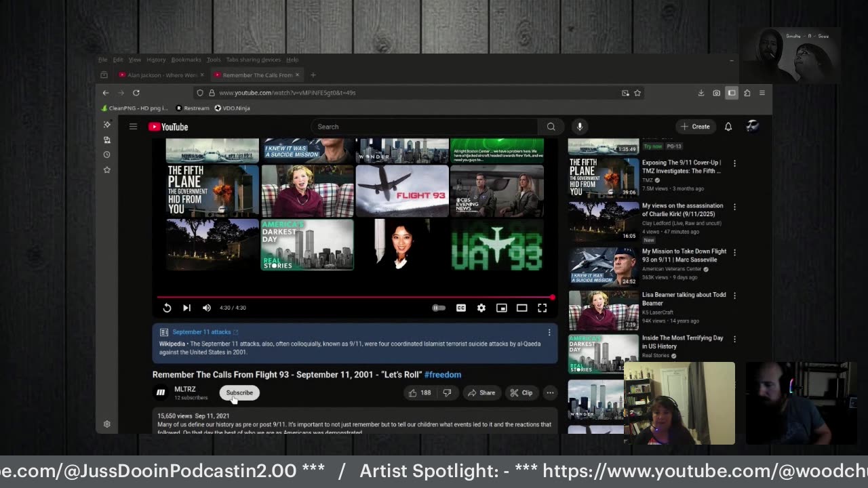Open the Bookmarks menu

click(186, 60)
